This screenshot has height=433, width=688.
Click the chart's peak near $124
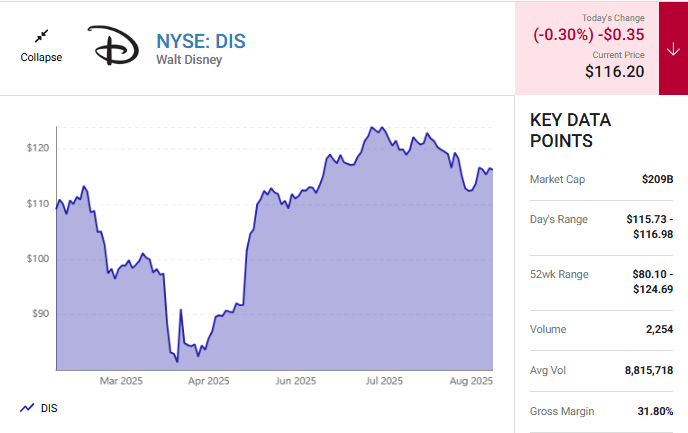[372, 128]
